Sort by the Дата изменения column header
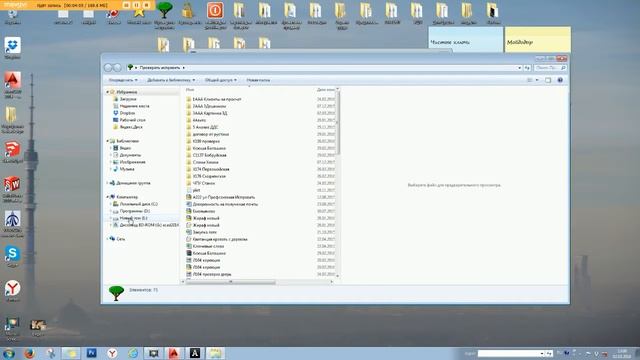640x360 pixels. coord(325,90)
